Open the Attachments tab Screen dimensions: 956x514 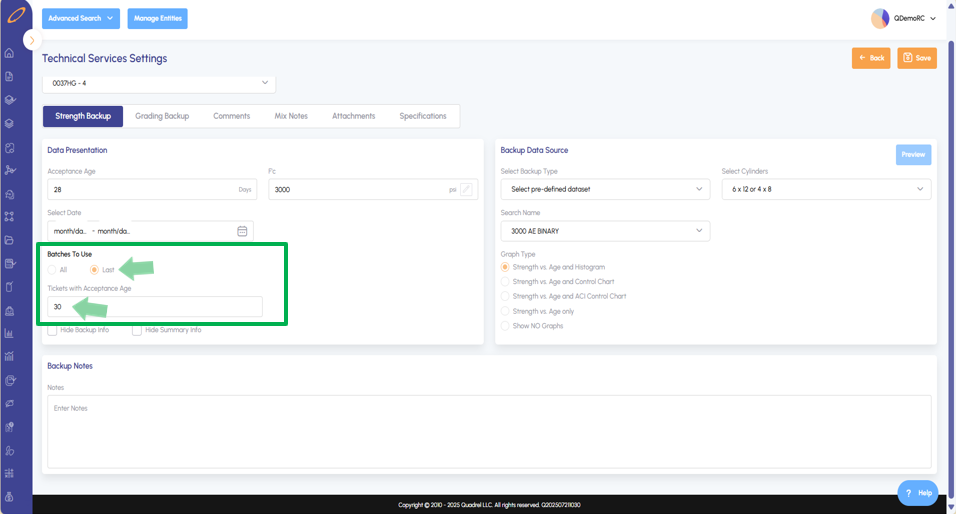point(354,116)
